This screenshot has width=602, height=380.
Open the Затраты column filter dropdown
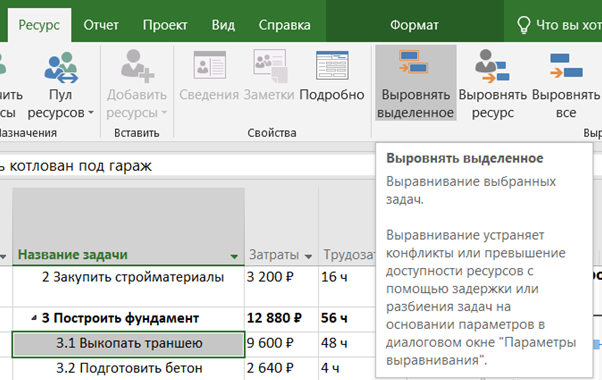click(x=308, y=256)
